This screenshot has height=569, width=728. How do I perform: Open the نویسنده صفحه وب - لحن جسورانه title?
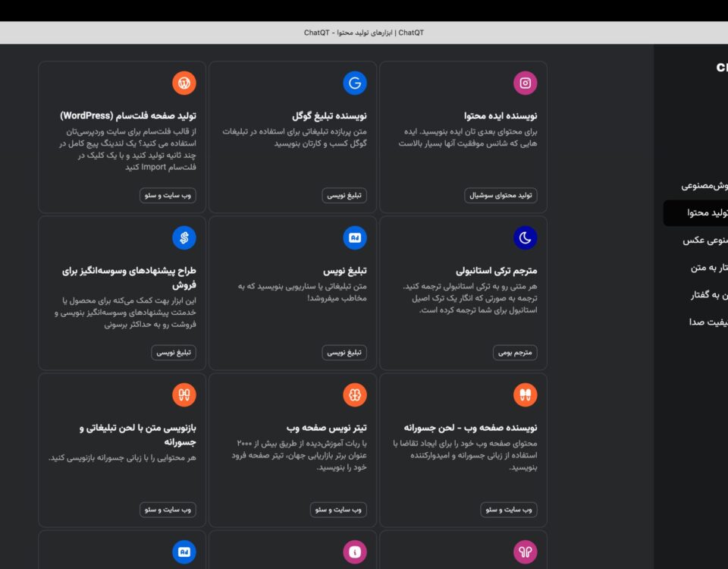470,427
